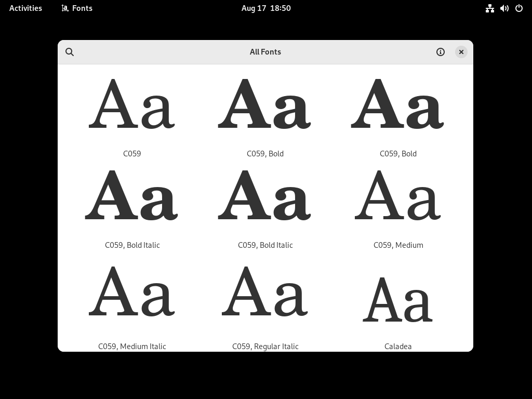Image resolution: width=532 pixels, height=399 pixels.
Task: Select the 'Caladea' label
Action: [398, 347]
